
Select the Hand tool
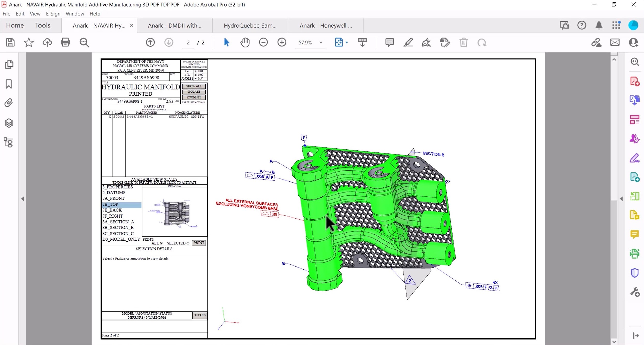point(245,42)
